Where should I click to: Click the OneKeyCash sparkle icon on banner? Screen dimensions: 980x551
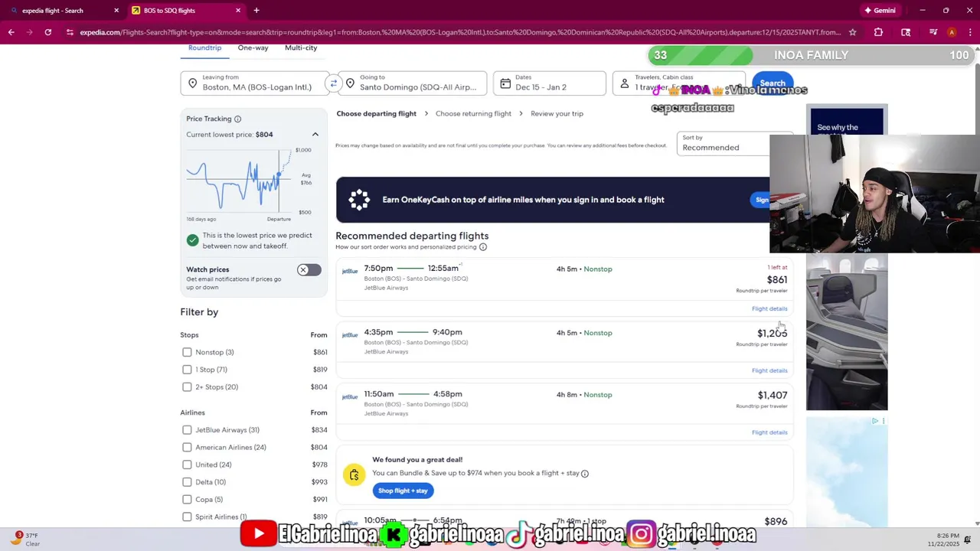[x=359, y=200]
